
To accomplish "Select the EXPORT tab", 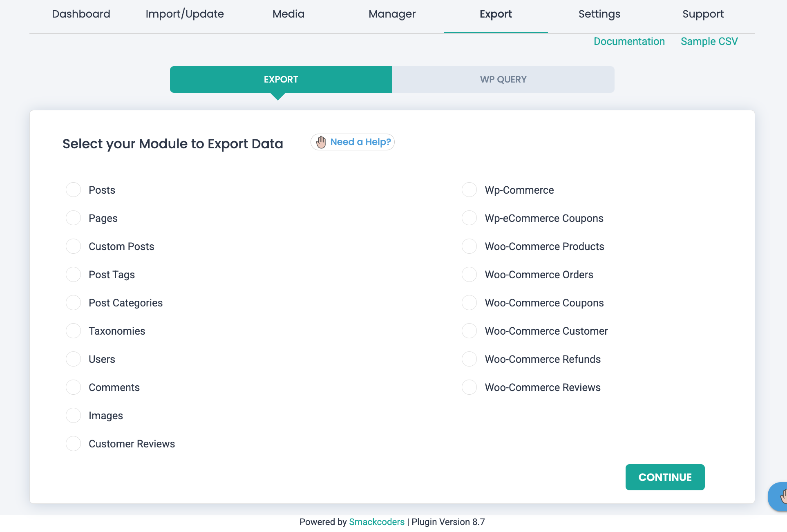I will [281, 79].
